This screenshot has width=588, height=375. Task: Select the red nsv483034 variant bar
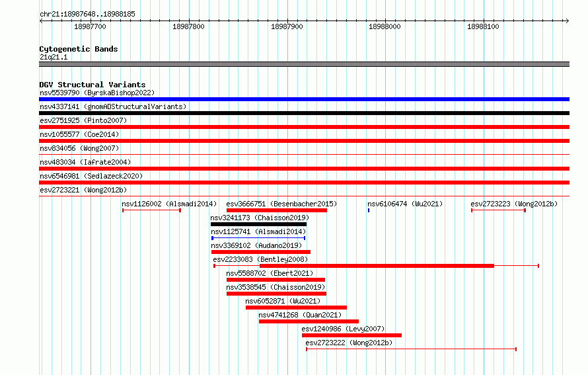(304, 169)
